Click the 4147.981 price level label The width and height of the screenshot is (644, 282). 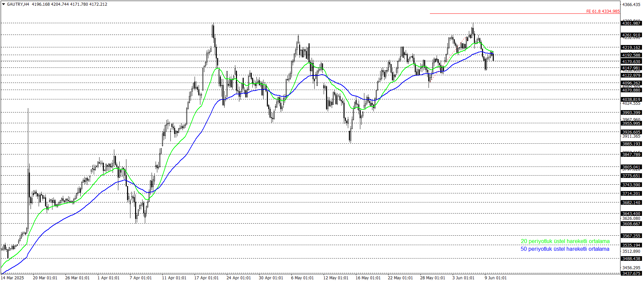(x=631, y=68)
